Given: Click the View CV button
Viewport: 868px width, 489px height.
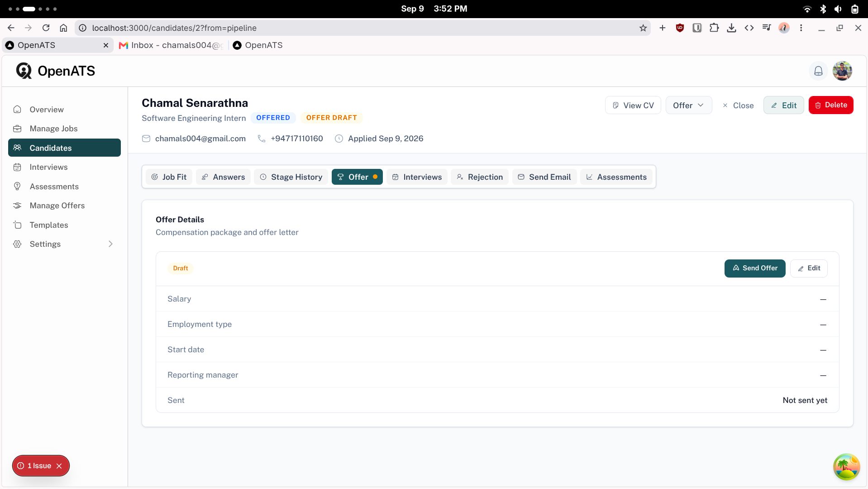Looking at the screenshot, I should [x=633, y=105].
